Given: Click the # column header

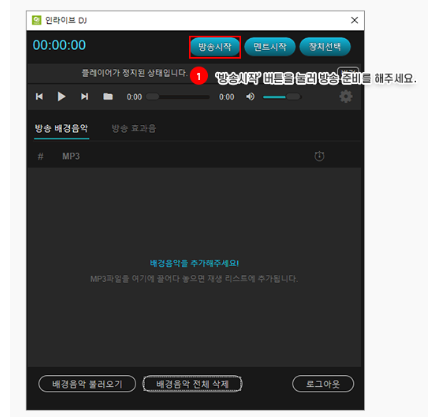Looking at the screenshot, I should pyautogui.click(x=40, y=156).
